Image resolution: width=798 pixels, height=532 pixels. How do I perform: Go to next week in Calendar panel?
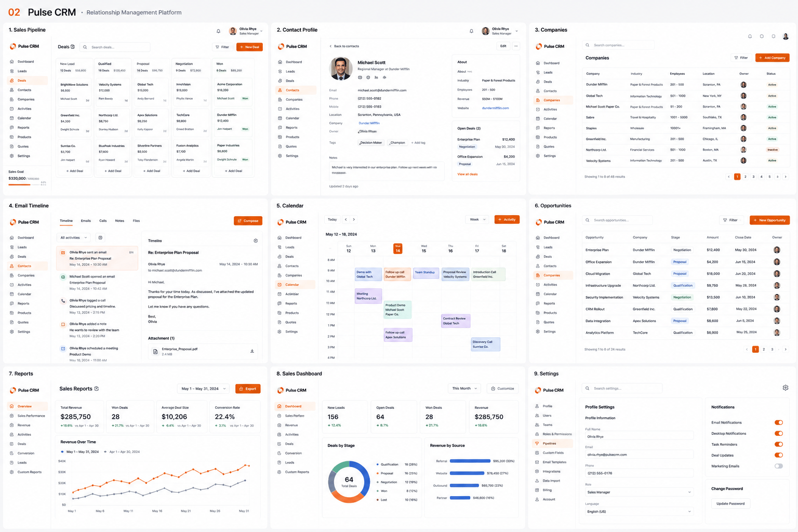(x=354, y=219)
